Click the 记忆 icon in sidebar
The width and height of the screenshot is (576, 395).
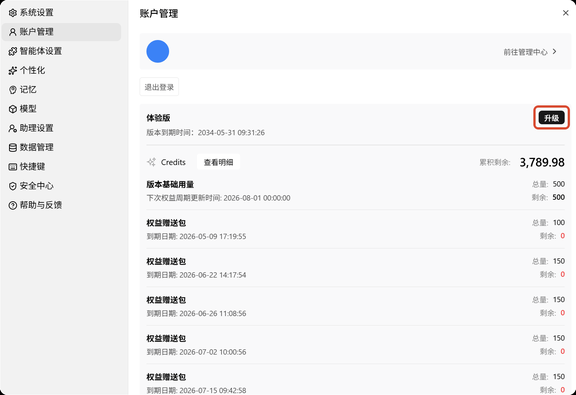pos(12,90)
